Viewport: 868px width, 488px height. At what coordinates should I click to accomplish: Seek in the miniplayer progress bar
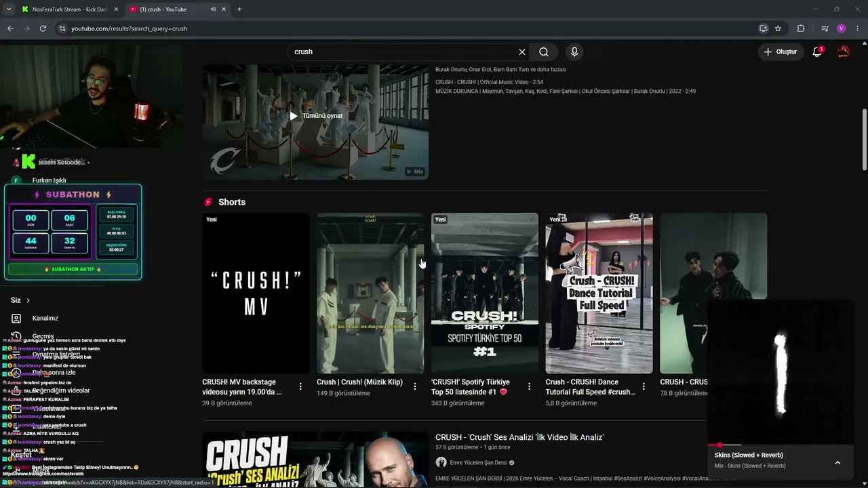[780, 445]
